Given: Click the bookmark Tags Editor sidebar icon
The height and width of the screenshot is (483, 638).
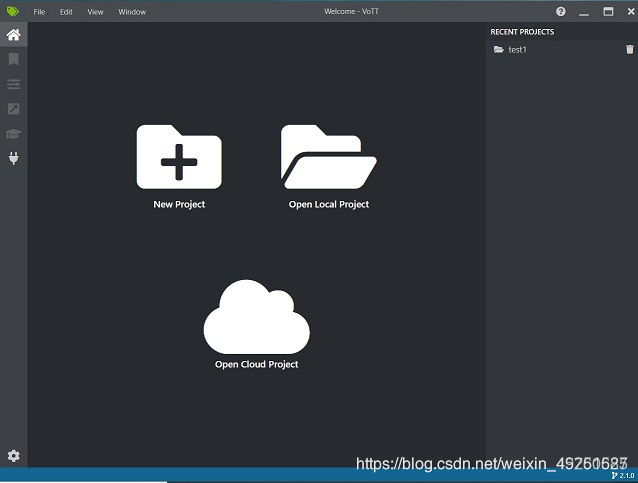Looking at the screenshot, I should [13, 59].
